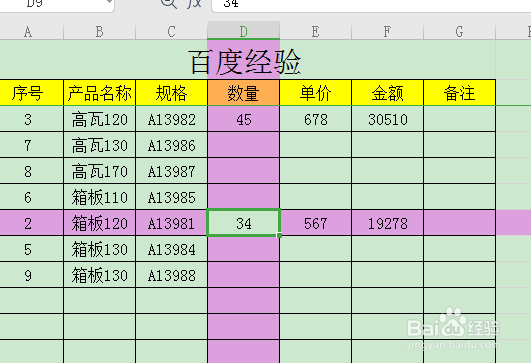Click amount cell 30510
This screenshot has height=363, width=531.
tap(387, 119)
